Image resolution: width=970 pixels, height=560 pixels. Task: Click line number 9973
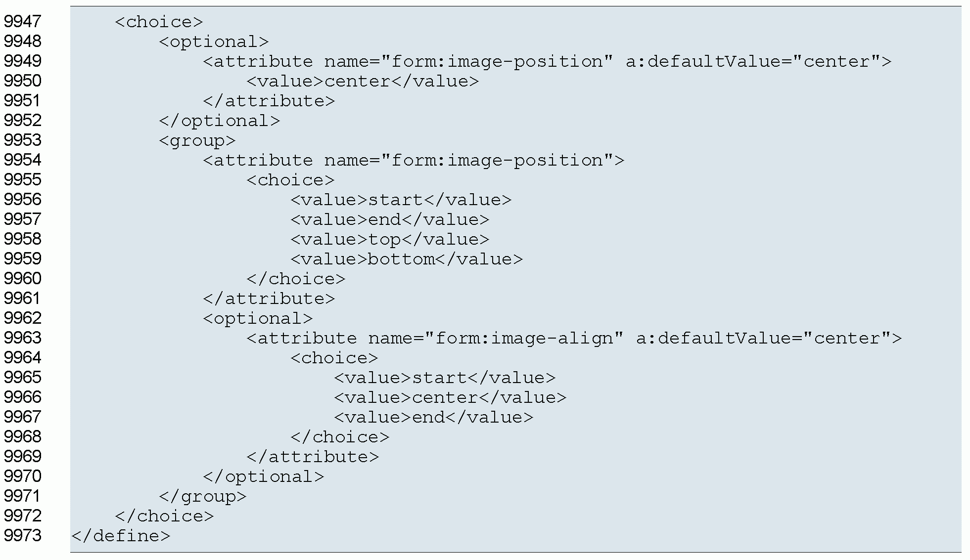(x=23, y=536)
